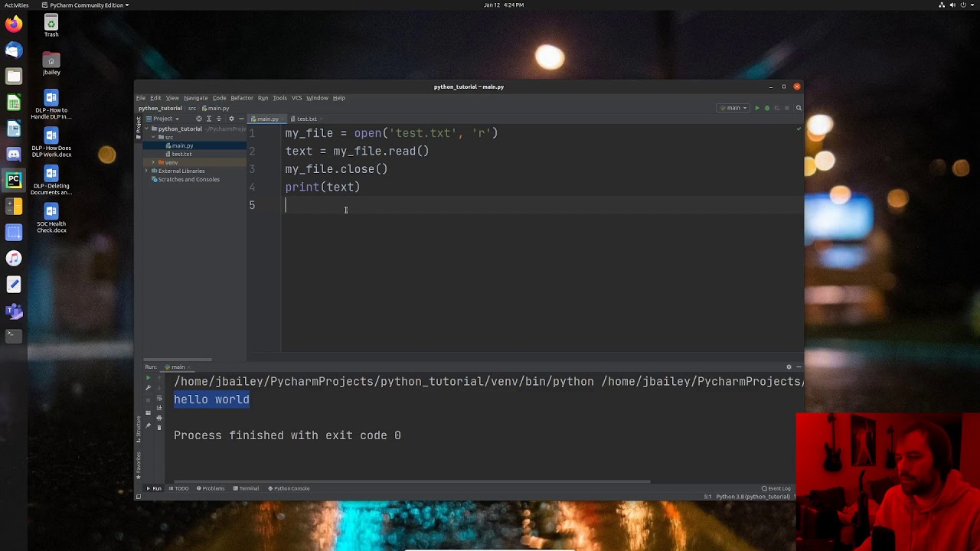Toggle soft-wrap in Run console

pos(159,398)
